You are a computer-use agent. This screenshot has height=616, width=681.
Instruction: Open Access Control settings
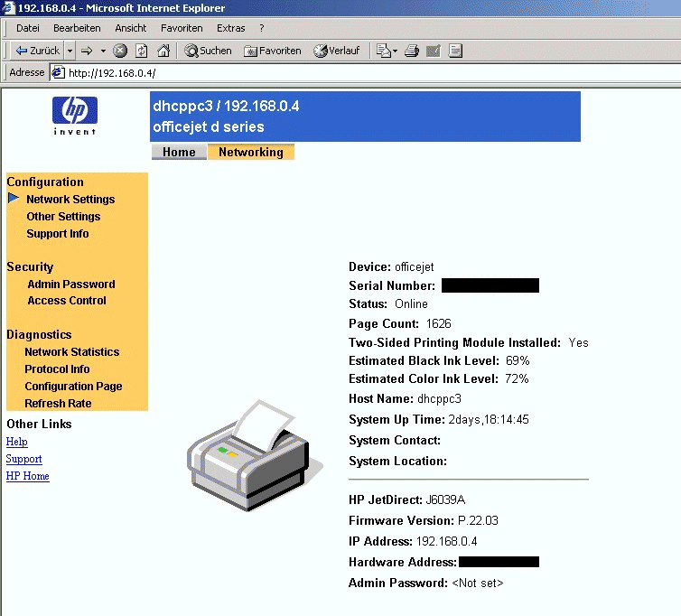(x=67, y=301)
